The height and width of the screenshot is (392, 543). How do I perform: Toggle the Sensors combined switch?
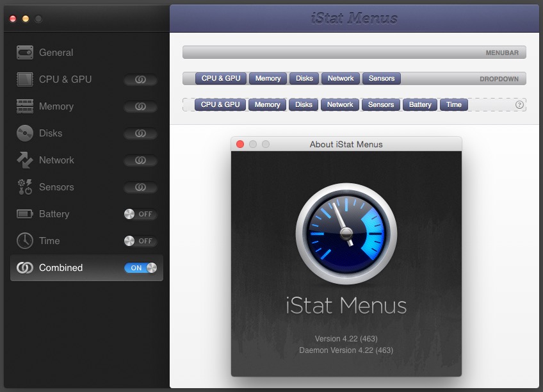[141, 187]
